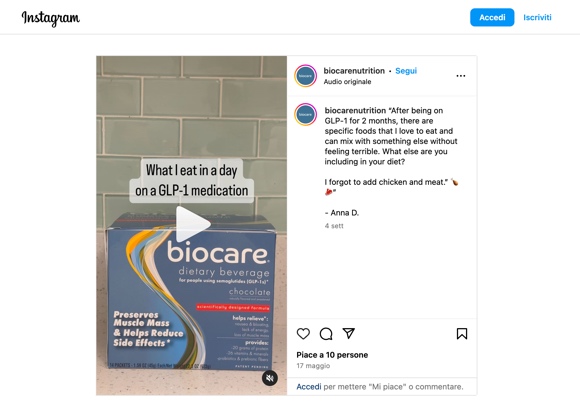Click biocarenutrition name in caption
This screenshot has width=580, height=419.
click(355, 111)
